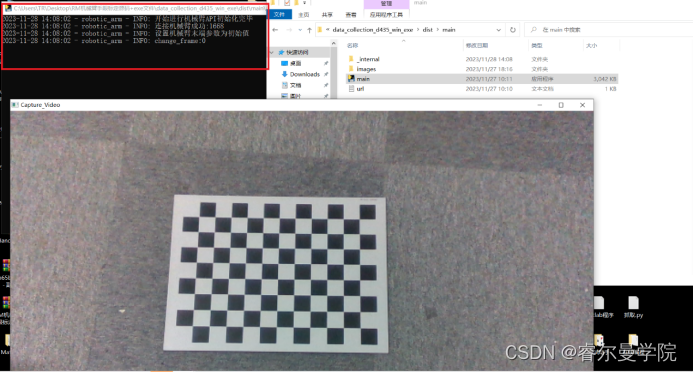Screen dimensions: 693x372
Task: Sort files by the 名称 column header
Action: click(353, 46)
